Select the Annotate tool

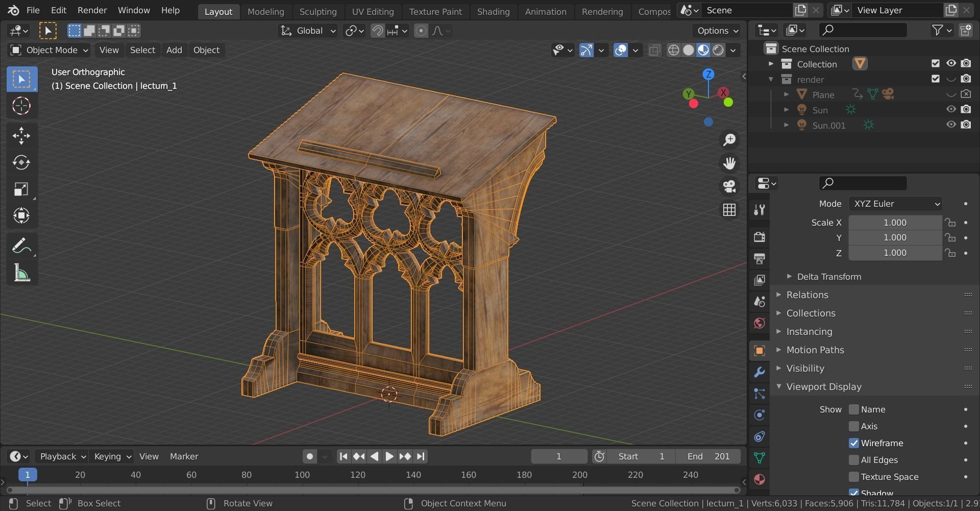point(21,246)
